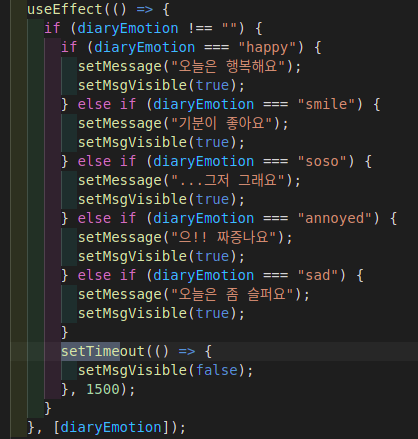Click the setTimeout call

102,351
